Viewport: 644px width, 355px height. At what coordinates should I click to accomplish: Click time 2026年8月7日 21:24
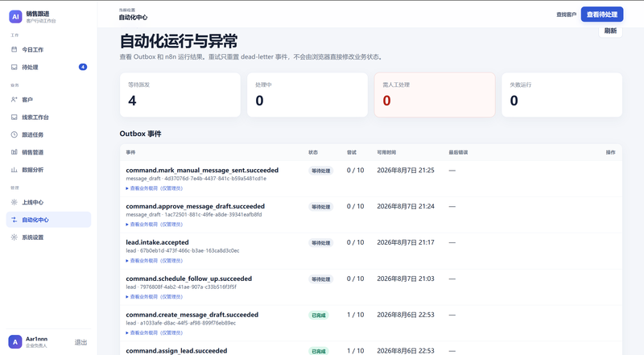(406, 206)
